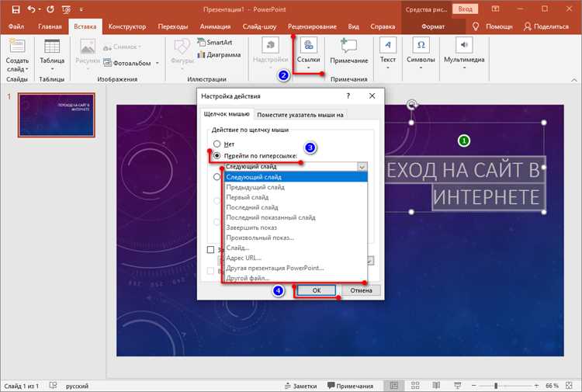This screenshot has width=582, height=392.
Task: Open the Конструктор ribbon tab
Action: (127, 26)
